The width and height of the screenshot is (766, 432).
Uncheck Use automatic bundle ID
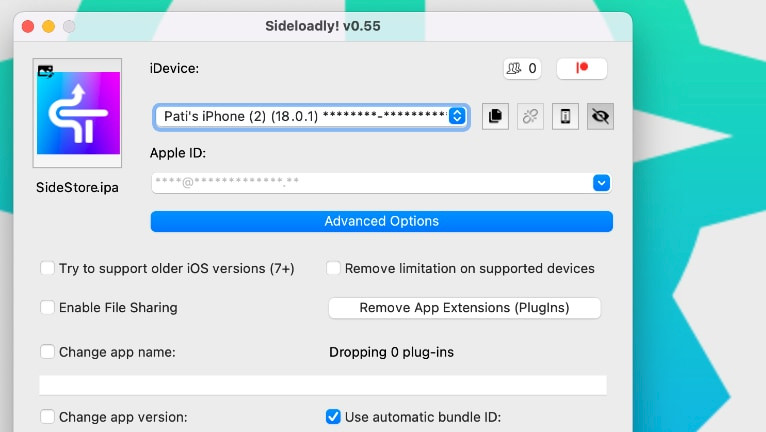coord(333,417)
